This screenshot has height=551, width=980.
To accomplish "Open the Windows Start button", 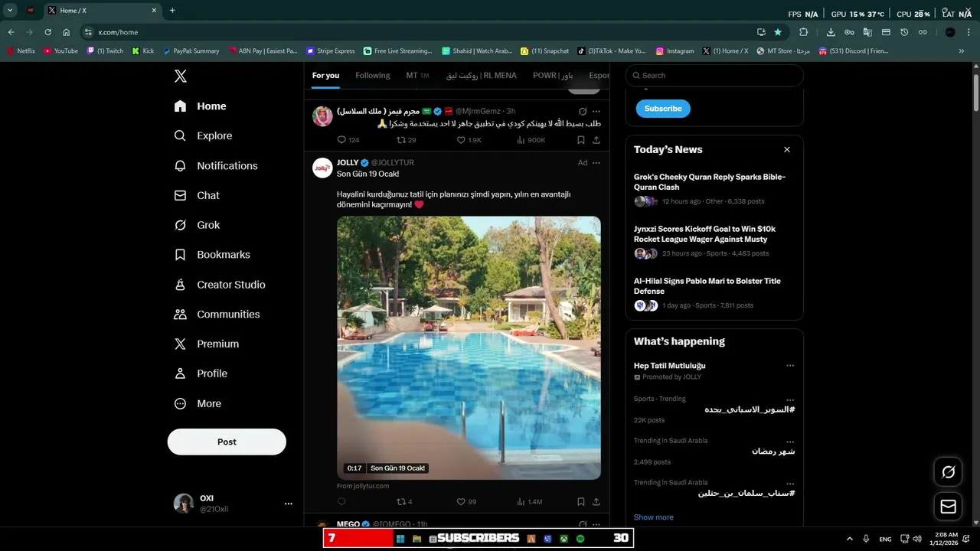I will click(x=400, y=539).
